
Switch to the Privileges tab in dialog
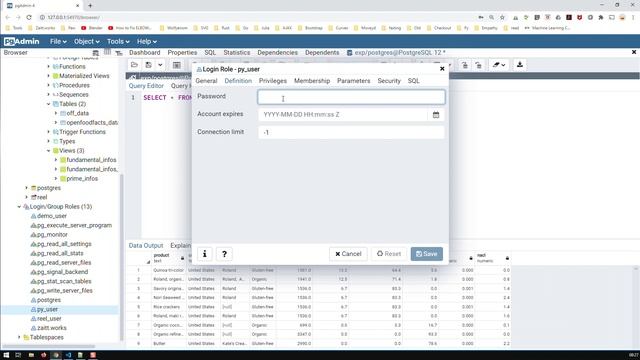pos(273,81)
